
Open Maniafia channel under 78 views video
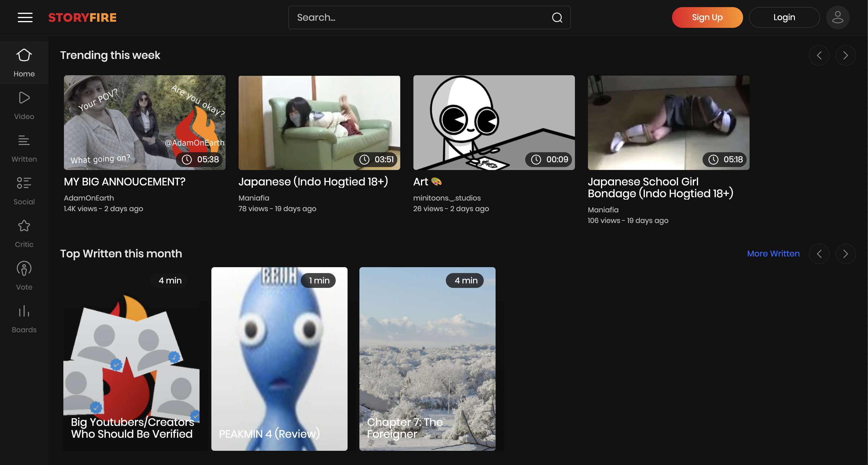[x=254, y=198]
